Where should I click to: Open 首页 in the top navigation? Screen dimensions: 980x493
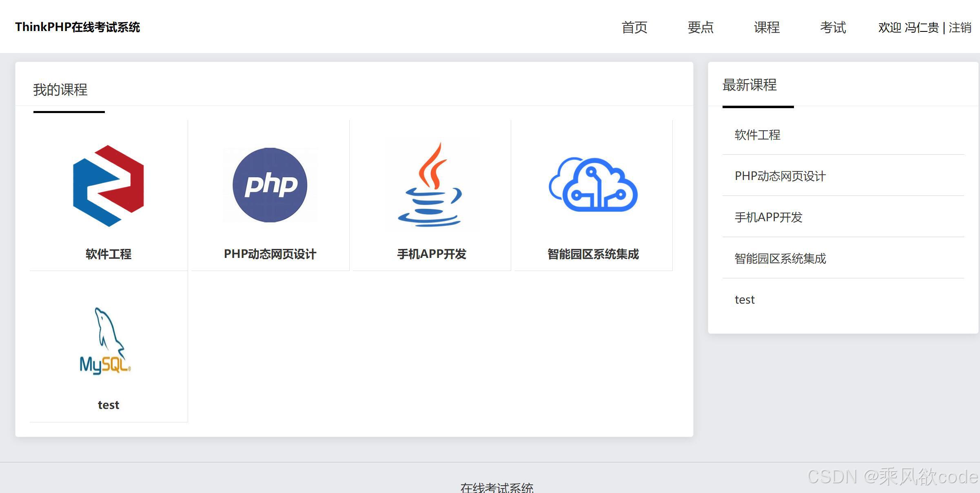[x=634, y=27]
